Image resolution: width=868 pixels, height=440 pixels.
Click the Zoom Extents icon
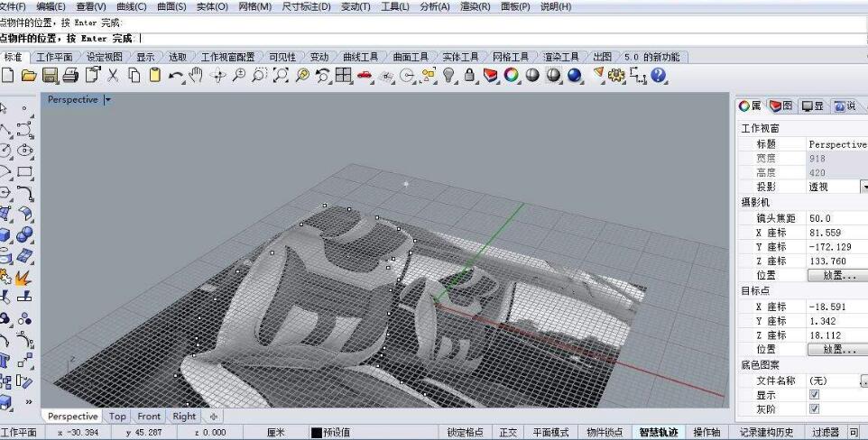[281, 75]
